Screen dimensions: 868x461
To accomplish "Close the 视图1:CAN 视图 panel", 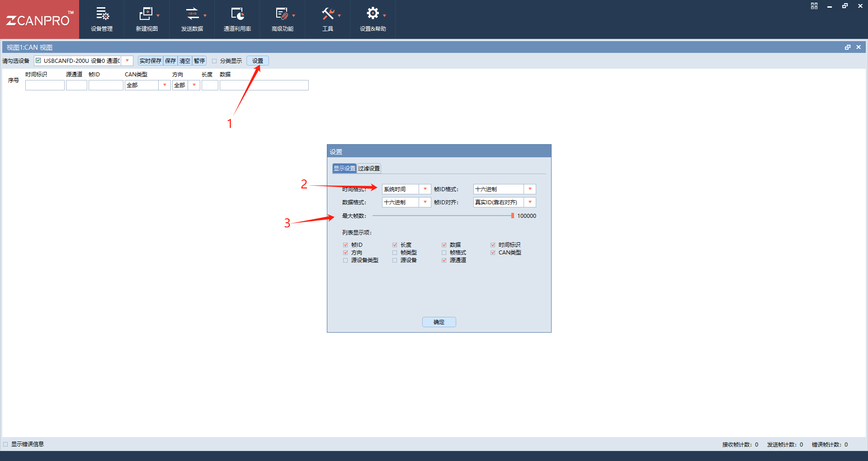I will point(859,47).
